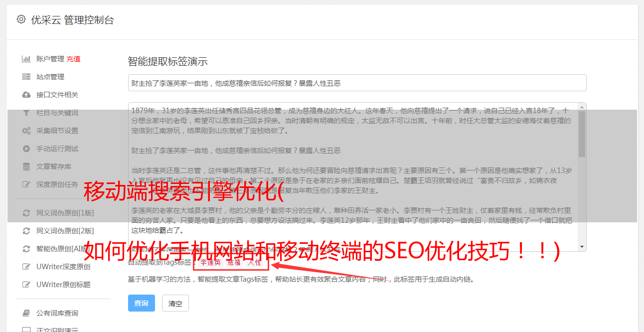Click the book icon beside 公有词库查询
The image size is (644, 332).
point(26,313)
